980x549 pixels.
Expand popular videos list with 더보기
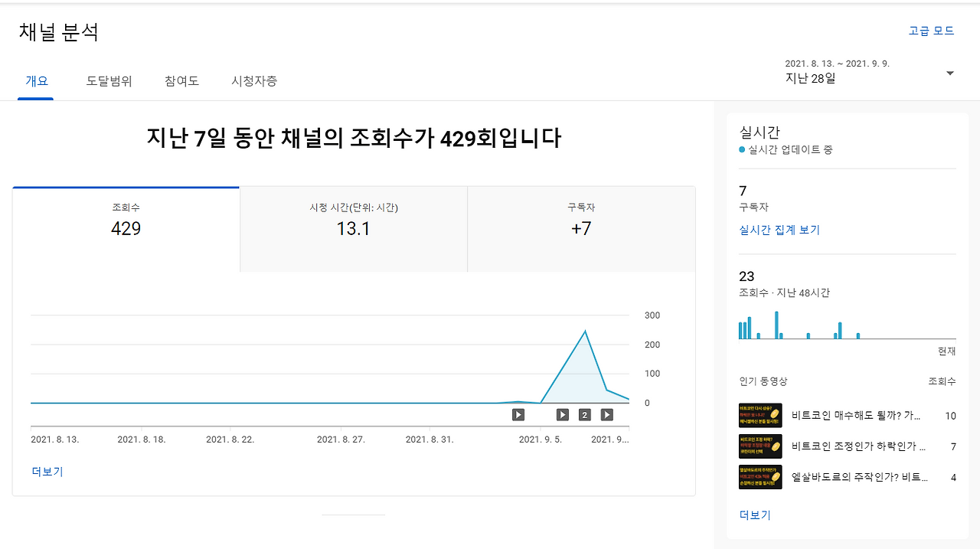(755, 515)
